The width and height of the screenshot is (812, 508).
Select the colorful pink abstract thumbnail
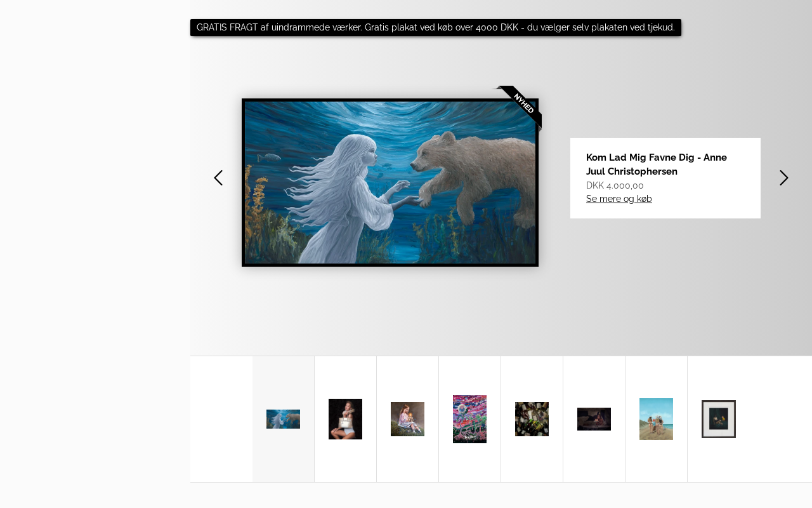pos(469,419)
